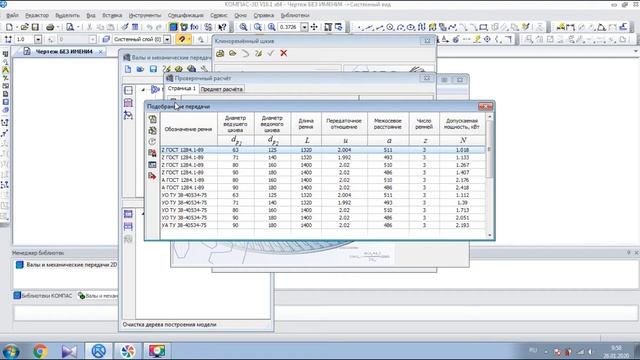The width and height of the screenshot is (640, 360).
Task: Close the Подобранные передачи dialog
Action: pyautogui.click(x=485, y=107)
